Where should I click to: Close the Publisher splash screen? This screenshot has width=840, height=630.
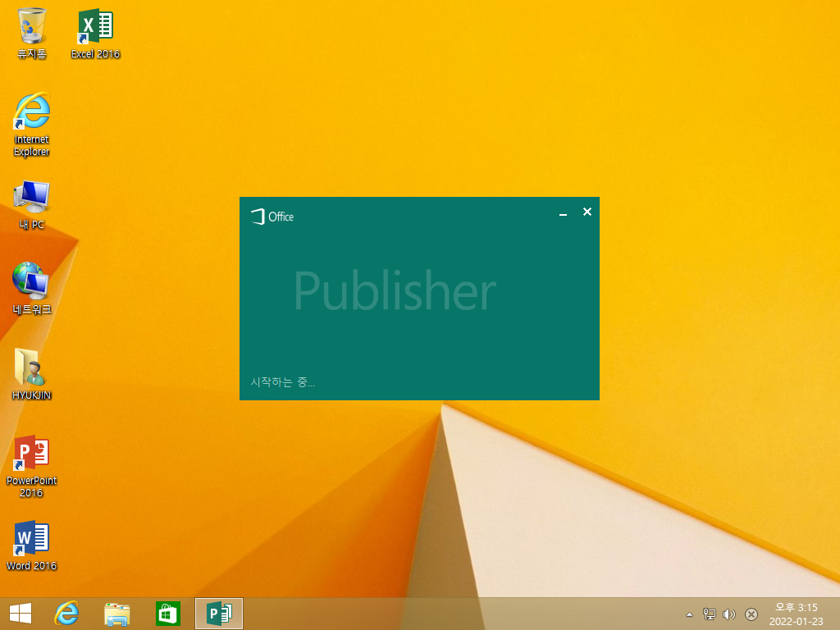pos(587,212)
